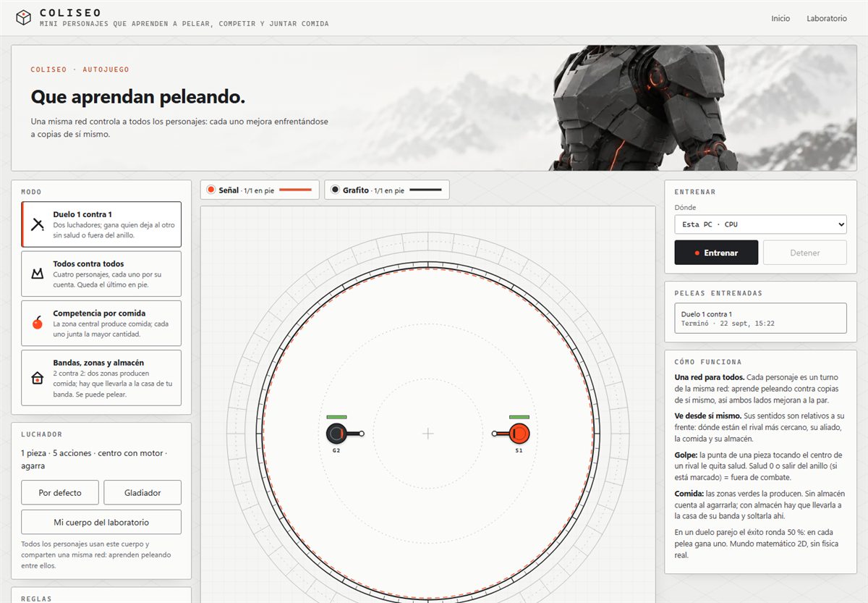Pick the Por defecto fighter body
The height and width of the screenshot is (603, 868).
pyautogui.click(x=60, y=492)
